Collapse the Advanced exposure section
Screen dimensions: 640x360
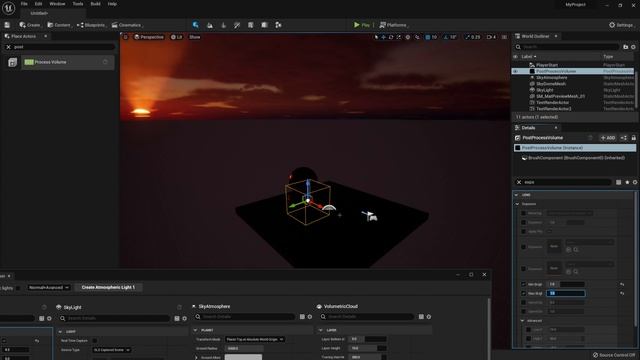(522, 321)
